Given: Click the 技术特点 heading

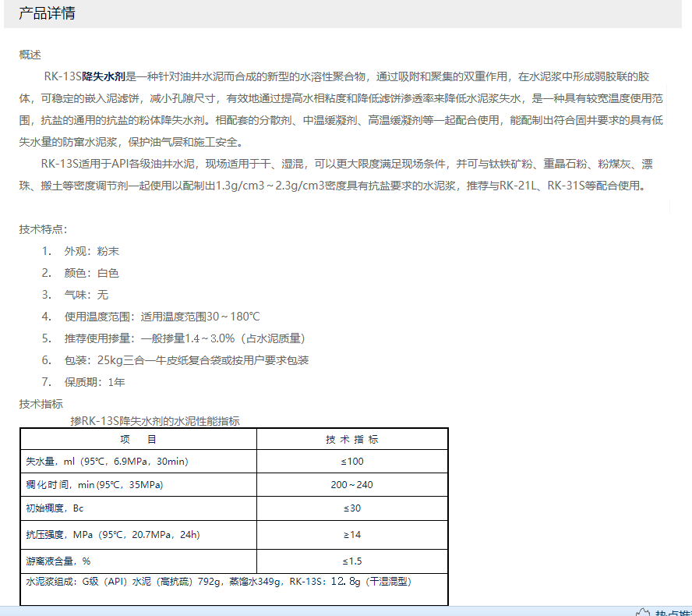Looking at the screenshot, I should [44, 229].
